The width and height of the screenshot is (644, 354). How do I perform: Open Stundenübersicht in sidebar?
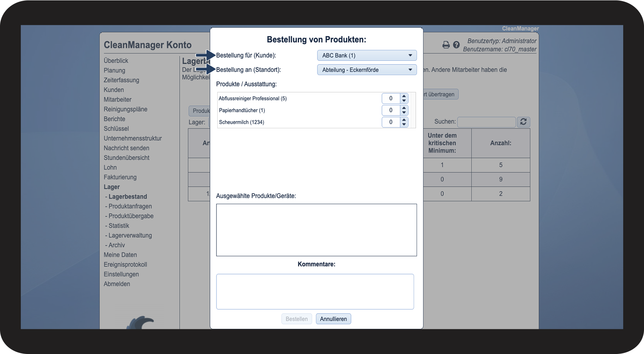(x=126, y=158)
